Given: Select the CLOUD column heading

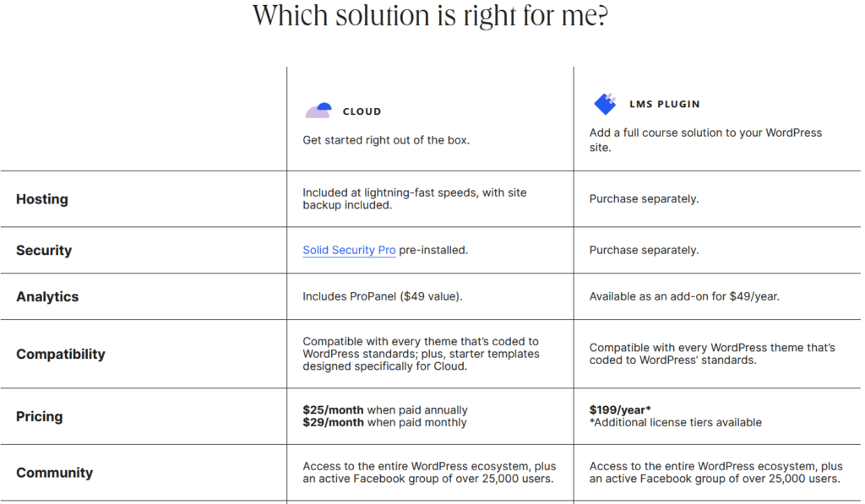Looking at the screenshot, I should click(362, 111).
